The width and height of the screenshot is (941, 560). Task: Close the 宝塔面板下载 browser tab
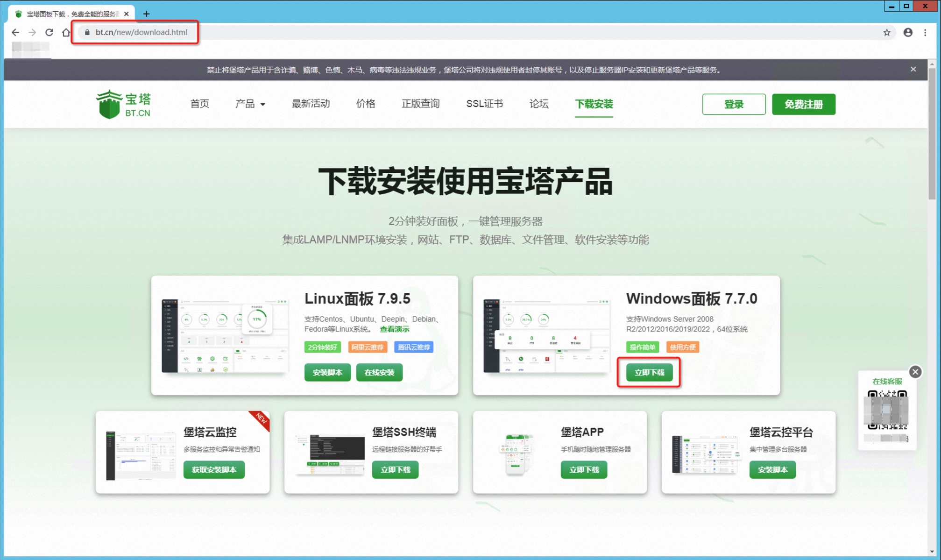(x=127, y=14)
